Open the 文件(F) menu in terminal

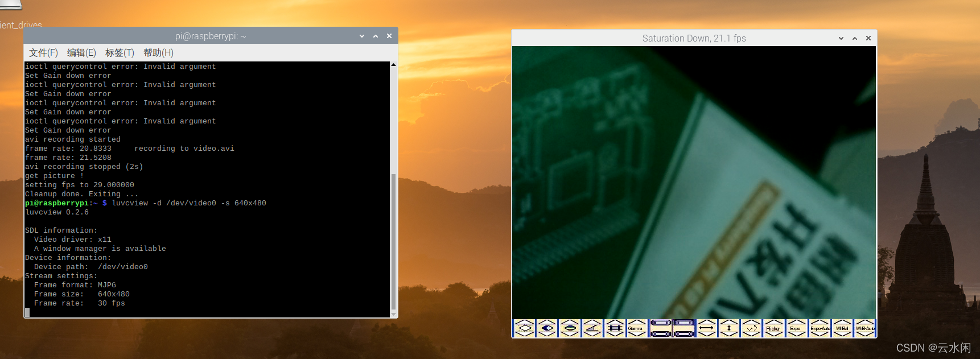tap(43, 53)
